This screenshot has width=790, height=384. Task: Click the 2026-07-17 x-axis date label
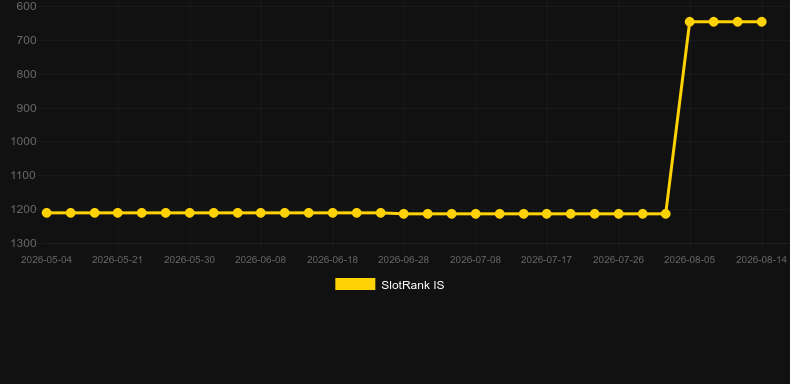[x=547, y=260]
